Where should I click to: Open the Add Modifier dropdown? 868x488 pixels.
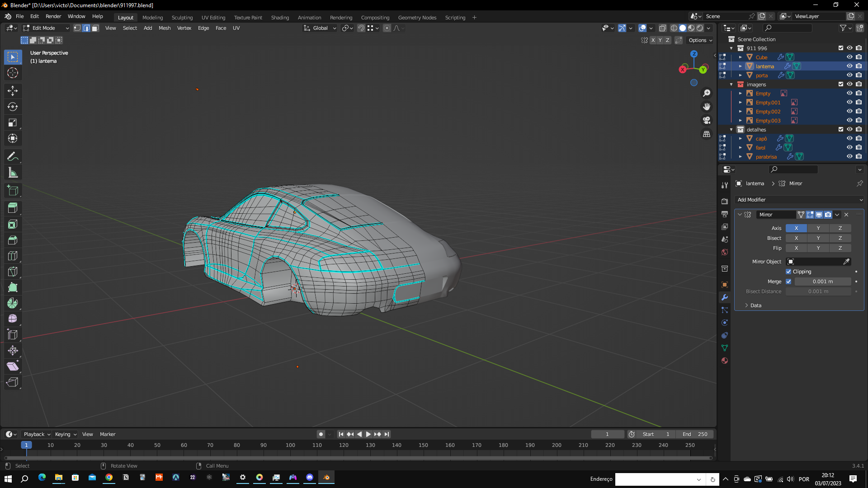[799, 200]
